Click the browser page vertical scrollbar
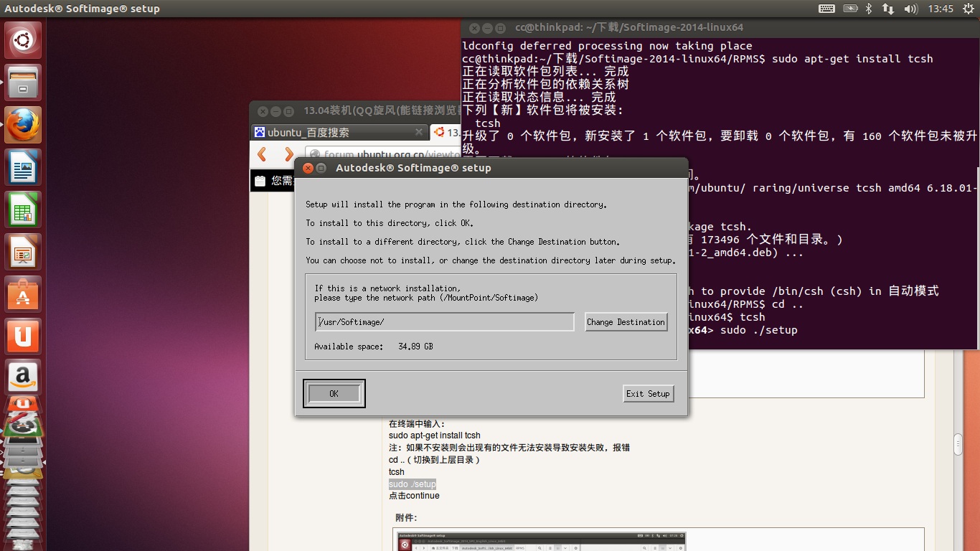Image resolution: width=980 pixels, height=551 pixels. tap(958, 445)
